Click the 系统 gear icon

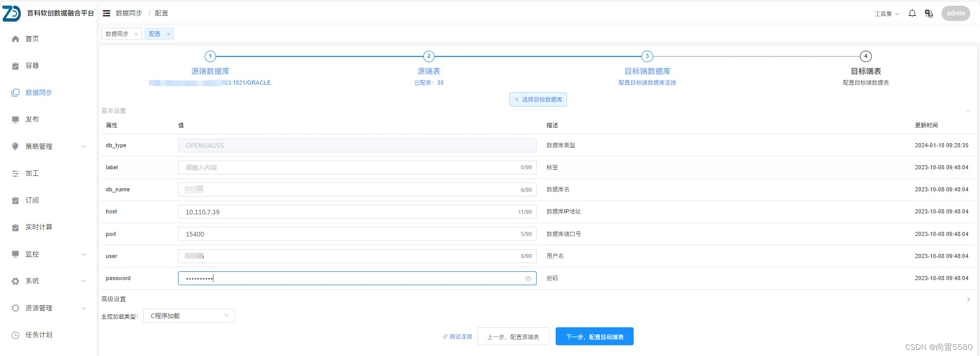tap(15, 281)
